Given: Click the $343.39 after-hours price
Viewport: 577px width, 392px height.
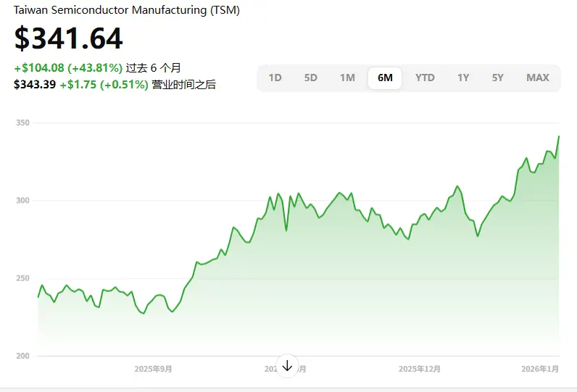Looking at the screenshot, I should [x=35, y=84].
